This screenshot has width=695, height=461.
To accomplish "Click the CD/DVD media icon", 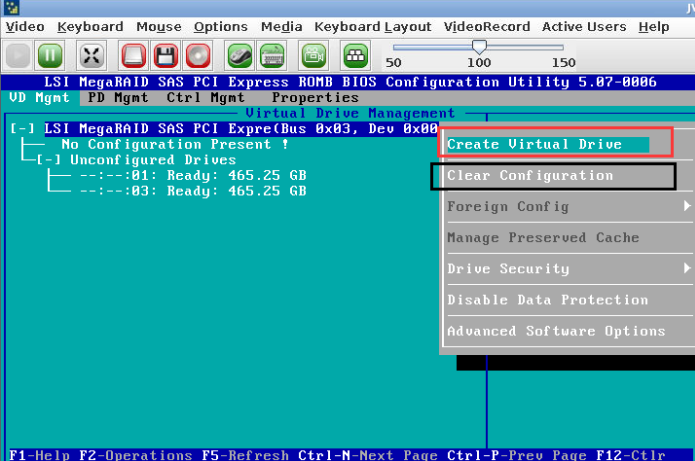I will point(198,55).
